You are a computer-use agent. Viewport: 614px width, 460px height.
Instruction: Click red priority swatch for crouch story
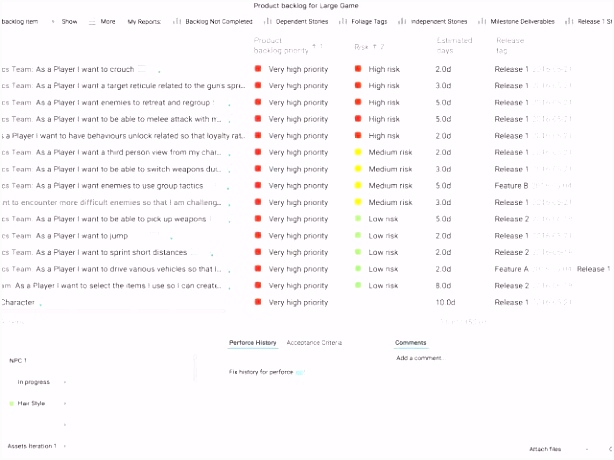pyautogui.click(x=258, y=69)
